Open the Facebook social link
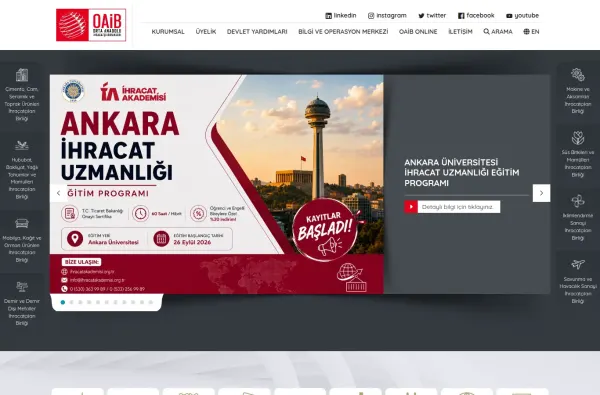Viewport: 600px width, 395px height. [x=476, y=16]
